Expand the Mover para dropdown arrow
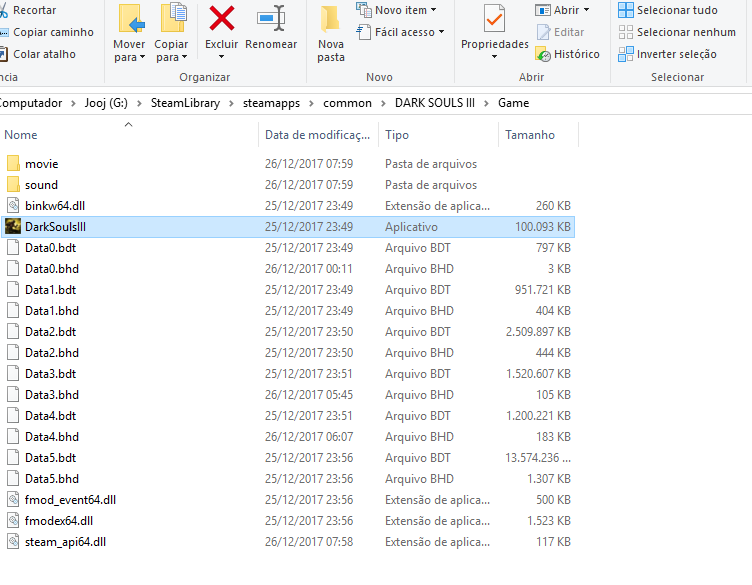Screen dimensions: 752x585 click(x=142, y=57)
